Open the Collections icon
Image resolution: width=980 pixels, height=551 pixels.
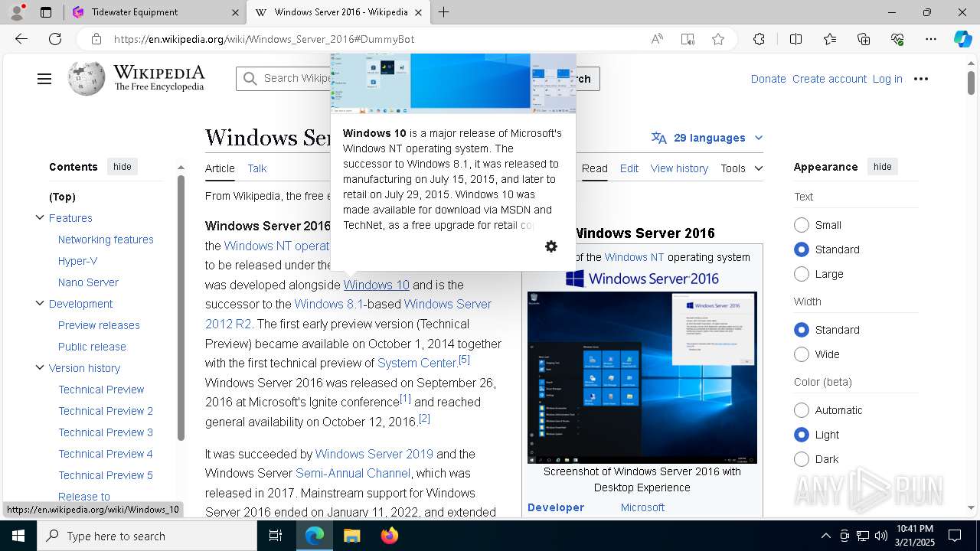(864, 39)
